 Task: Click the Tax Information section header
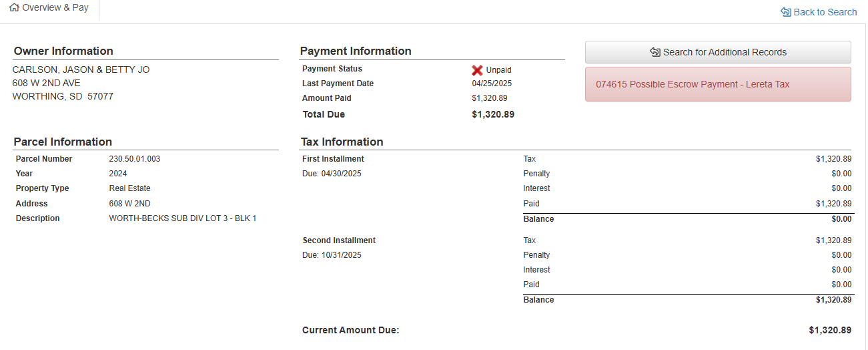[x=342, y=142]
